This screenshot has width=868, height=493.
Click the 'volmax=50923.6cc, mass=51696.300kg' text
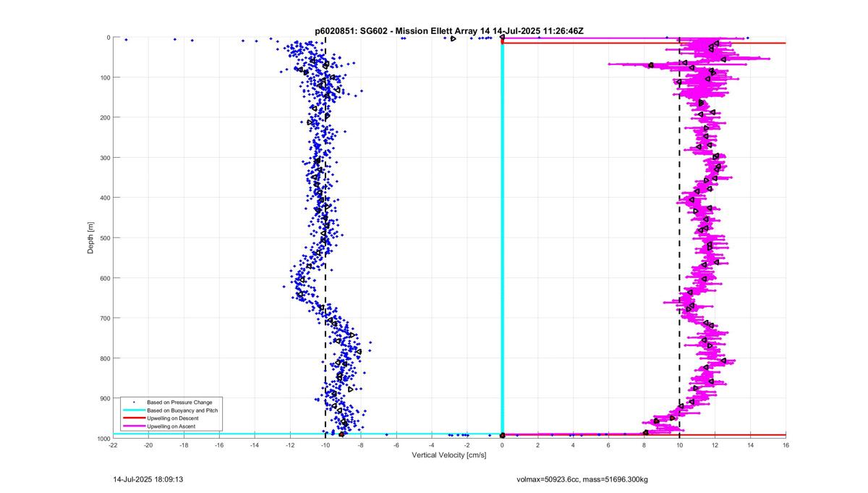[x=582, y=479]
